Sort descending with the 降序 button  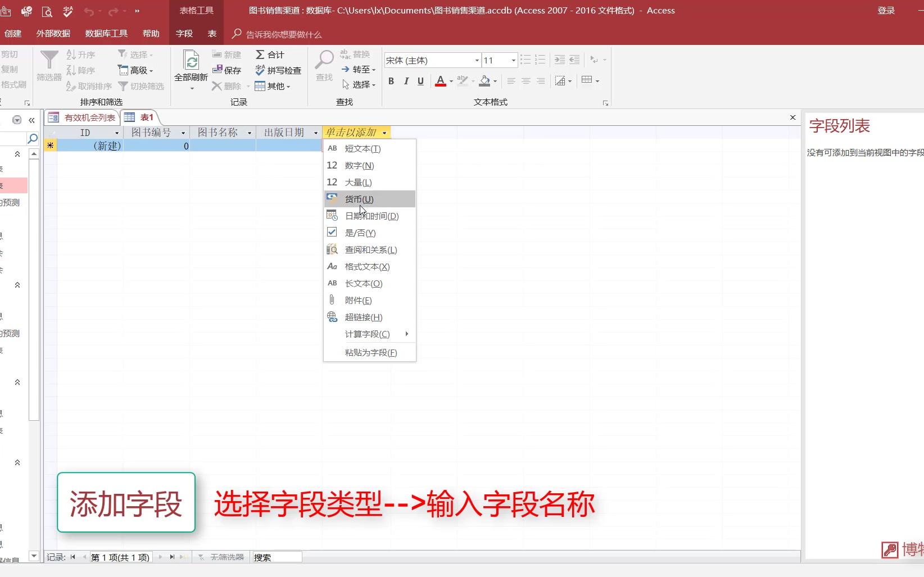click(x=80, y=70)
